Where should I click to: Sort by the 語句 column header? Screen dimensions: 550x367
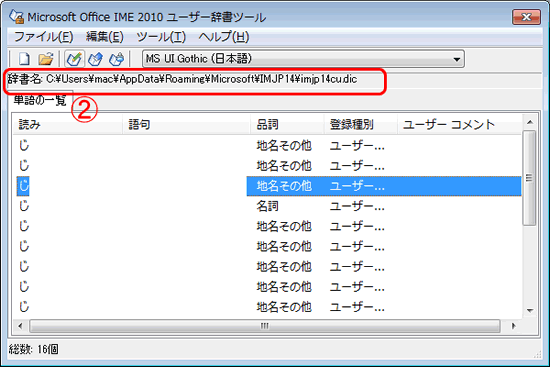click(x=187, y=124)
